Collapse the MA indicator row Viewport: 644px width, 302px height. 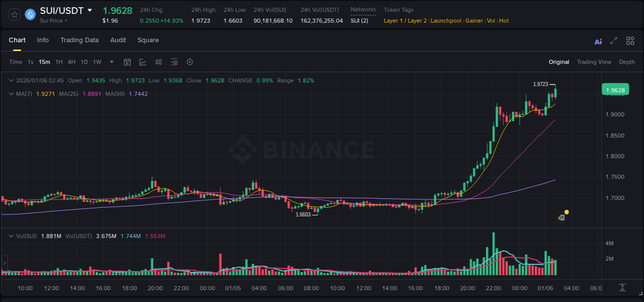[x=11, y=94]
